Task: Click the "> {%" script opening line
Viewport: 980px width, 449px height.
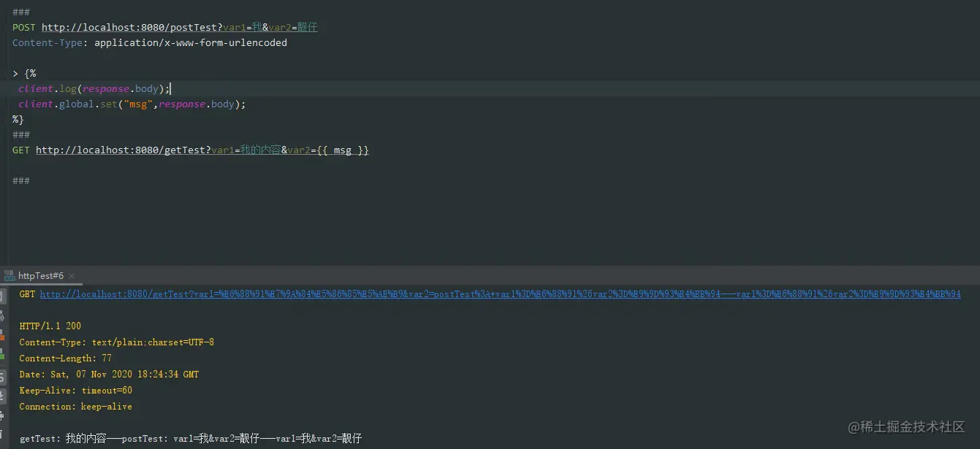Action: (x=24, y=73)
